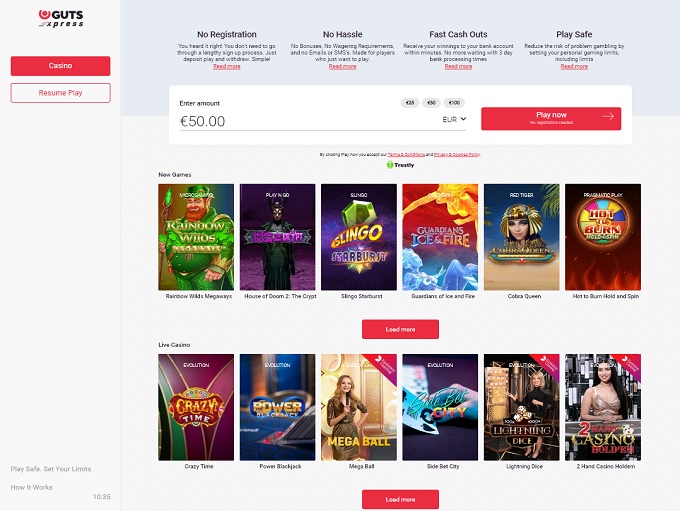Screen dimensions: 680x511
Task: Click the Trustly payment logo
Action: point(400,165)
